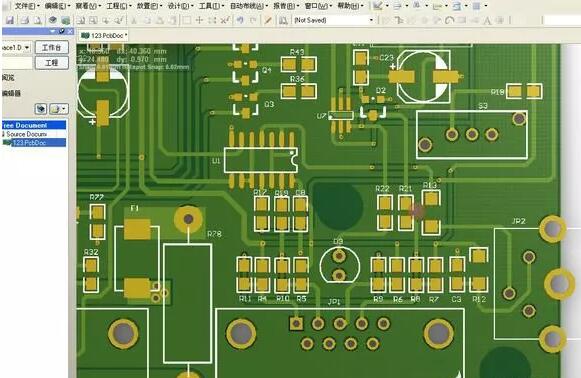Click the Select region rectangle icon
This screenshot has width=581, height=378.
(187, 20)
